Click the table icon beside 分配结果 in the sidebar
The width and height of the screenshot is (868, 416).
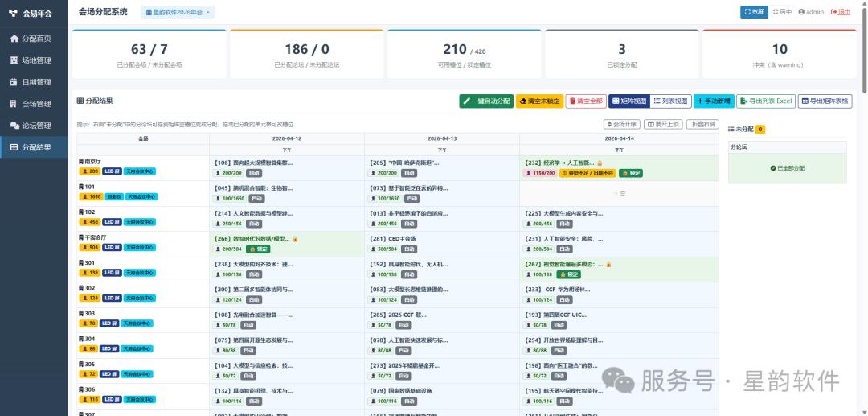click(14, 147)
